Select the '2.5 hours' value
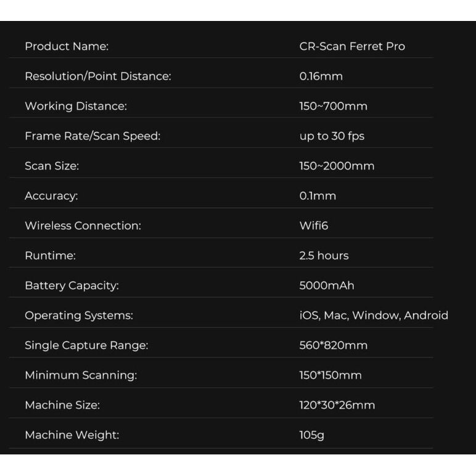Image resolution: width=476 pixels, height=476 pixels. tap(324, 256)
